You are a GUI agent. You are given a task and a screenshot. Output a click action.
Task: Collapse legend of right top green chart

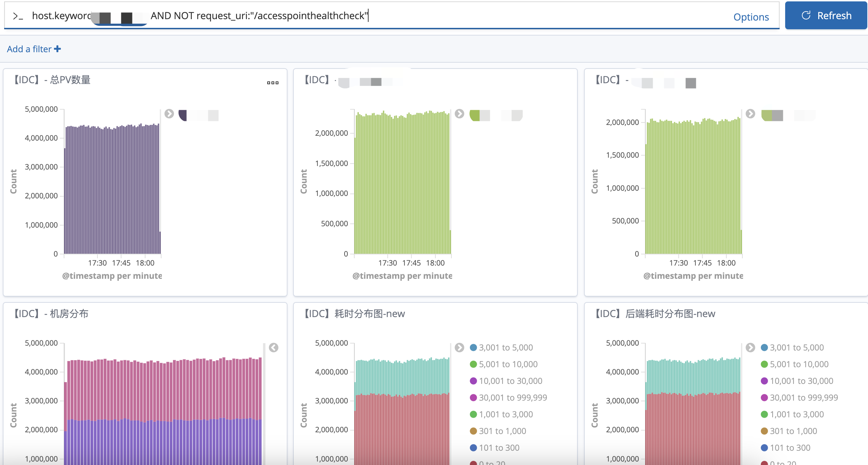pyautogui.click(x=750, y=114)
